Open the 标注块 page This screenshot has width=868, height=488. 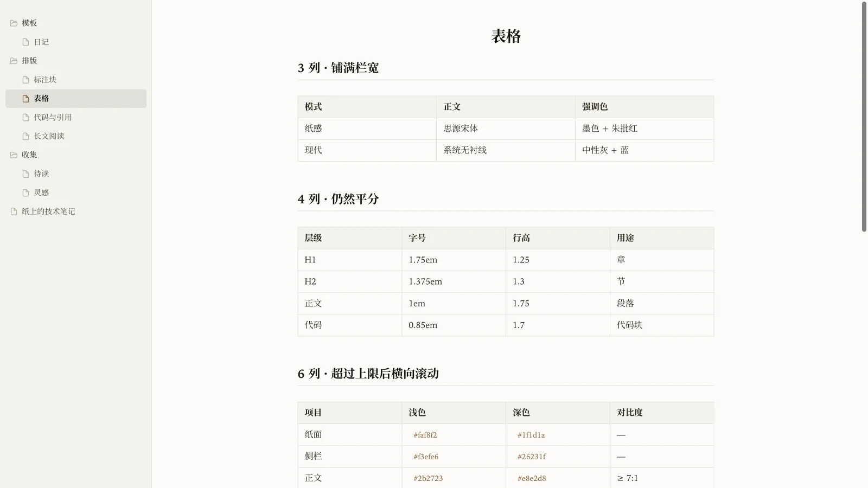coord(76,80)
